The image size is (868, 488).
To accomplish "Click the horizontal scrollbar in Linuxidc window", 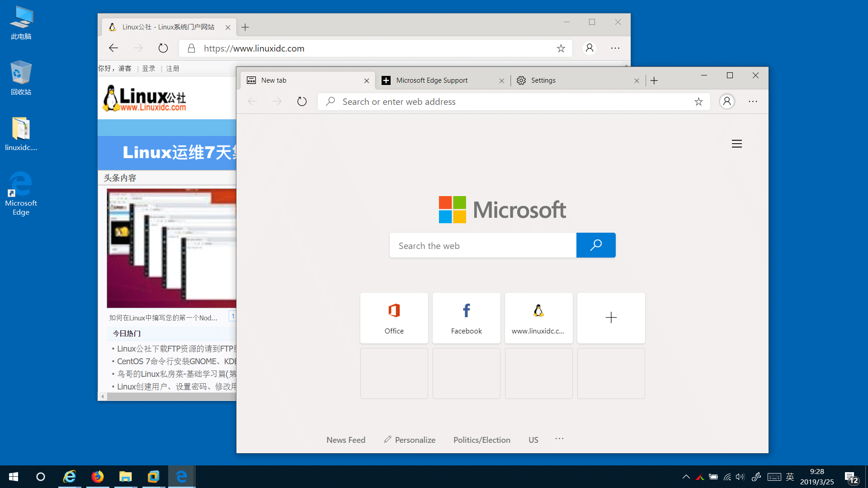I will pos(172,396).
